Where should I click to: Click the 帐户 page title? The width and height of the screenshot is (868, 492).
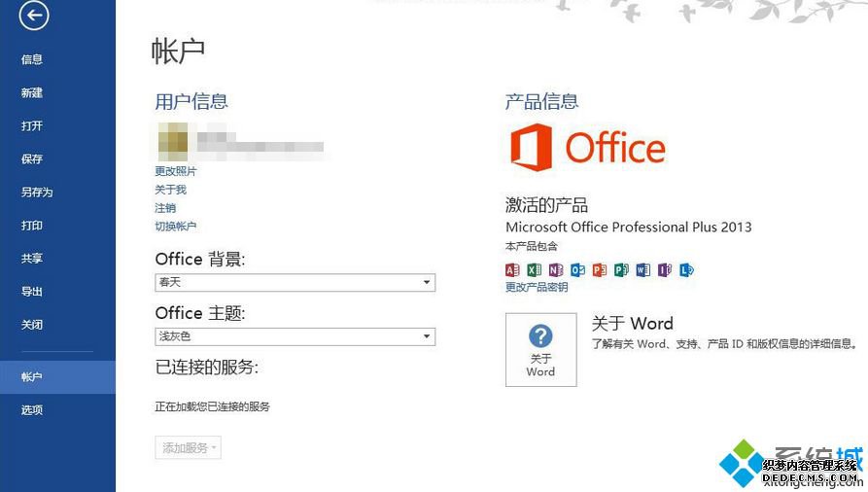(178, 52)
